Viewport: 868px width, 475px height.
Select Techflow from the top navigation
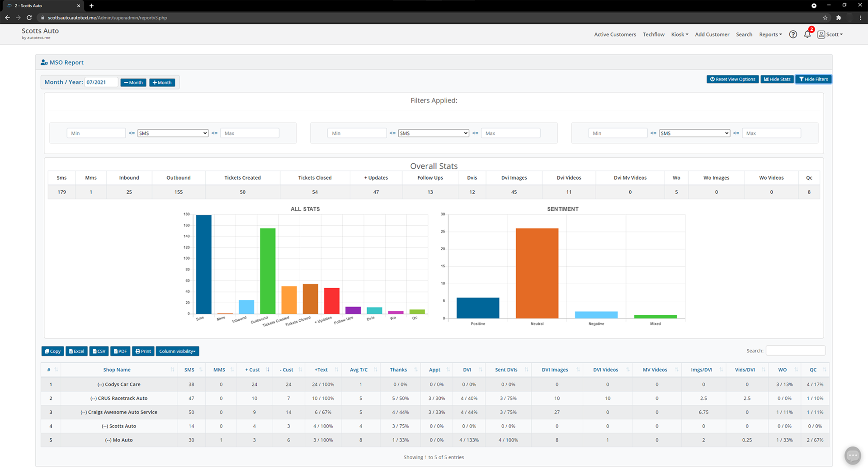click(x=653, y=34)
